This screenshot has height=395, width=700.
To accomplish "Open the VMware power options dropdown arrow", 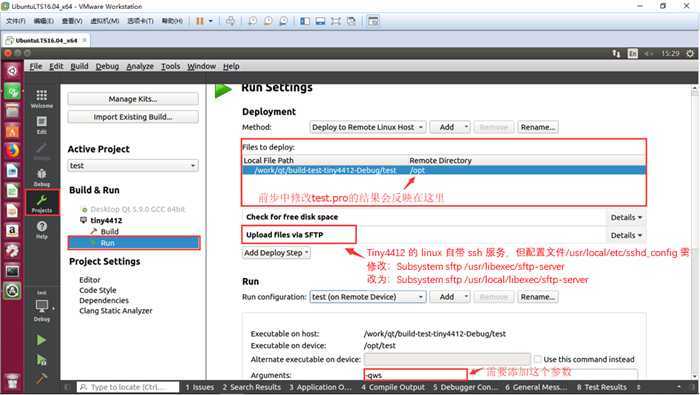I will point(211,21).
